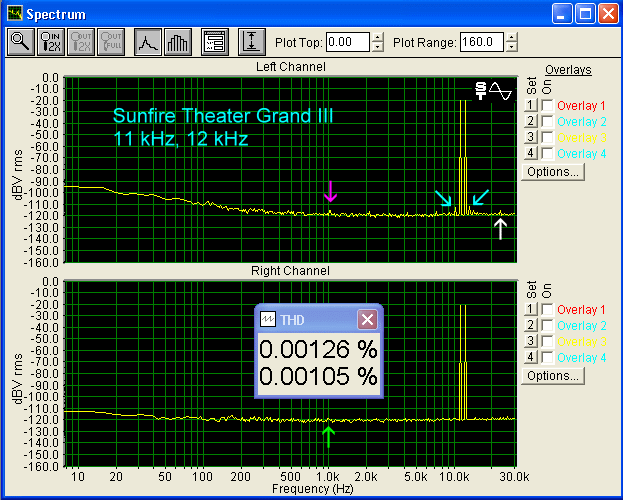The image size is (623, 500).
Task: Decrease Plot Top value with down arrow
Action: [377, 47]
